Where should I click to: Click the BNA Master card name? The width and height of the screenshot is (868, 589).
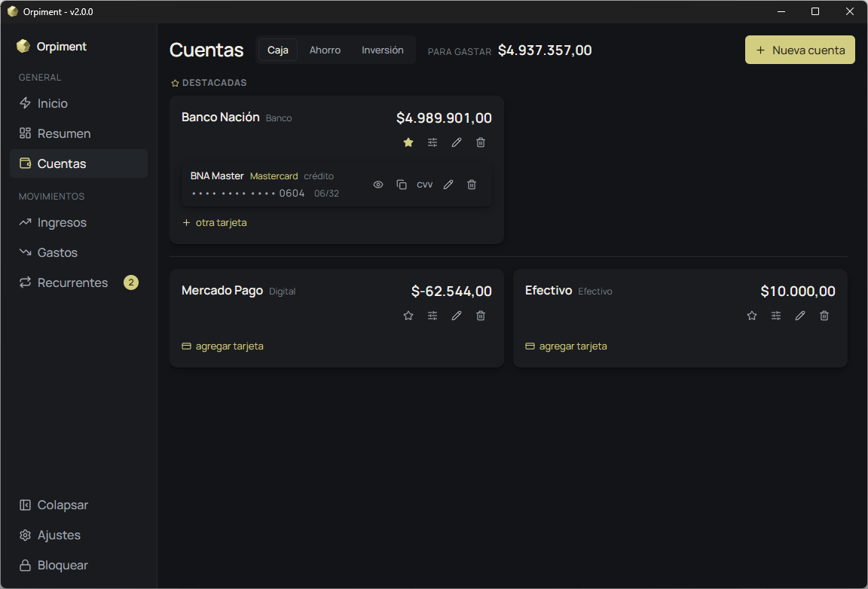point(217,176)
